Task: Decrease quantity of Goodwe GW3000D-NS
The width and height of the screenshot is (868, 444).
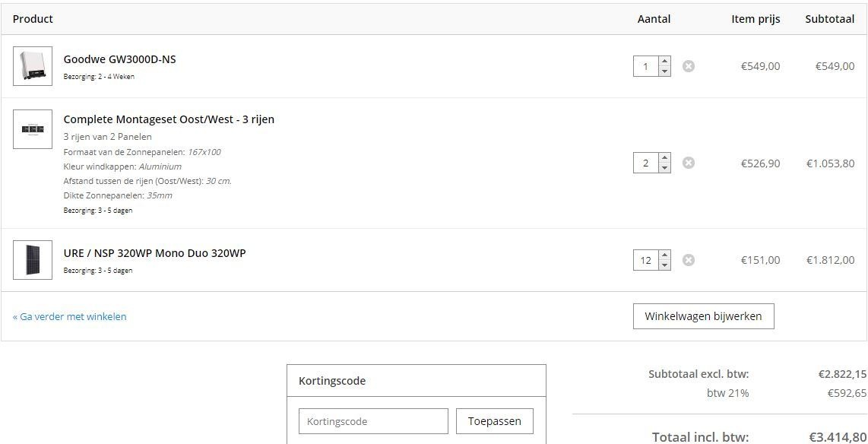Action: 665,71
